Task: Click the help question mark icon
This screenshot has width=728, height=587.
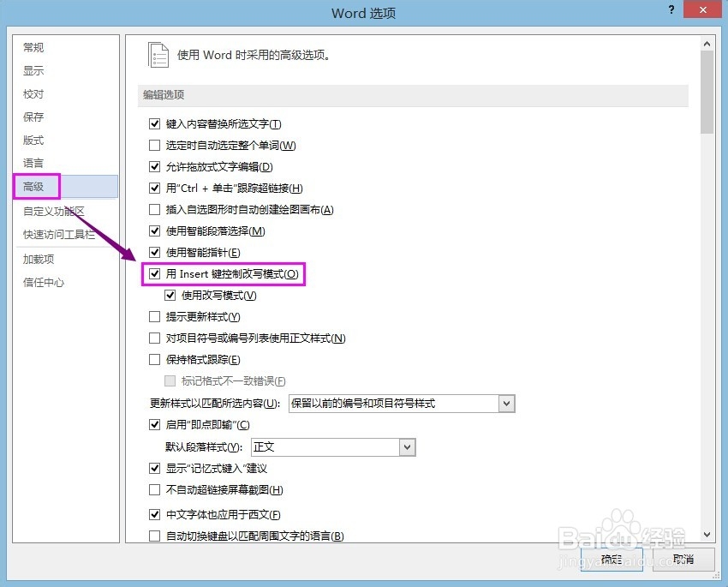Action: click(671, 11)
